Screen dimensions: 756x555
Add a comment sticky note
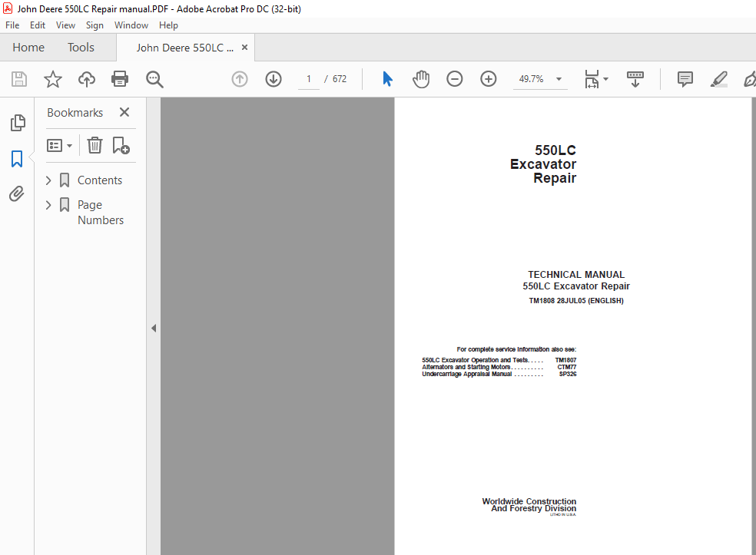coord(685,79)
